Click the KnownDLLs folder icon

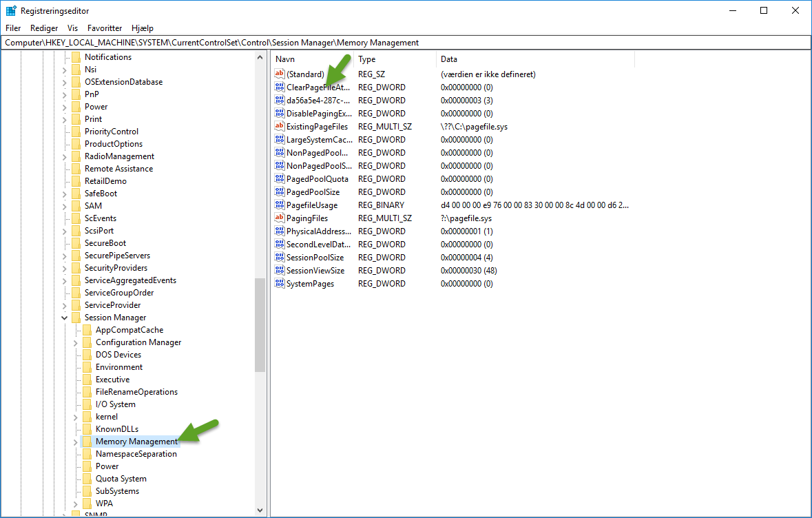coord(87,429)
